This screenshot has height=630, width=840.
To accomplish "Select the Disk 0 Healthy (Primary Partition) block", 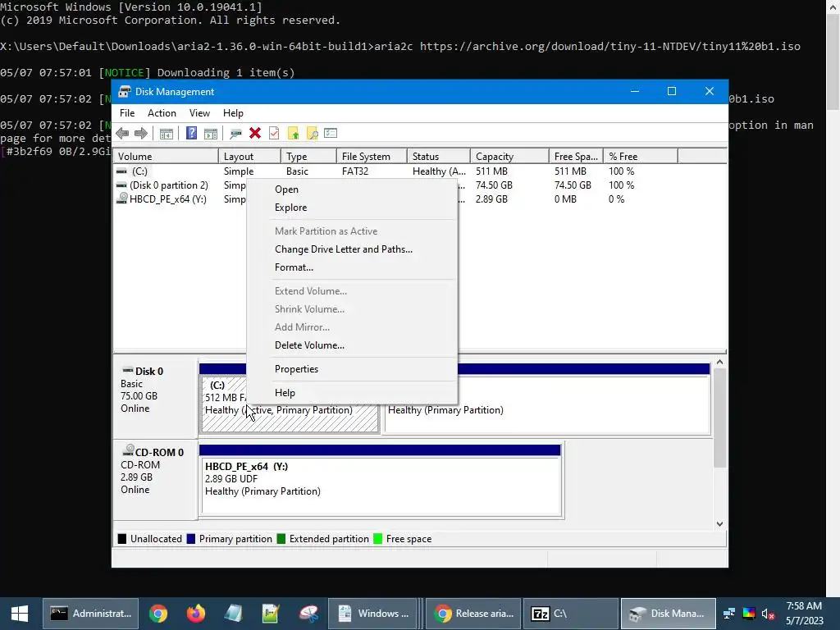I will [x=547, y=405].
